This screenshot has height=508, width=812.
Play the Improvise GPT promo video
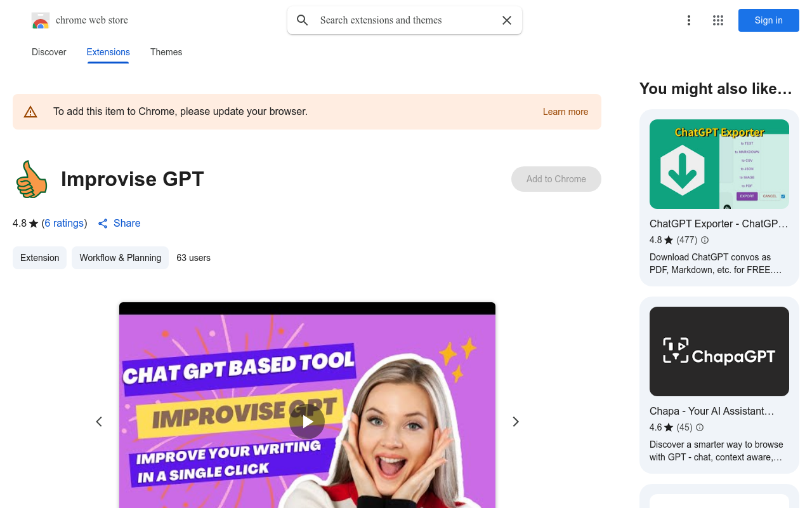(307, 422)
